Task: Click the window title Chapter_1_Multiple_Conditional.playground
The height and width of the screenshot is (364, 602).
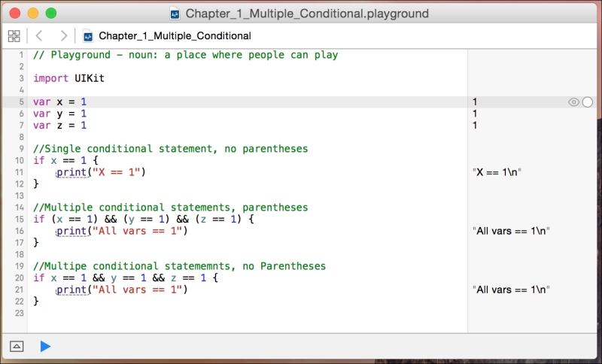Action: [307, 14]
